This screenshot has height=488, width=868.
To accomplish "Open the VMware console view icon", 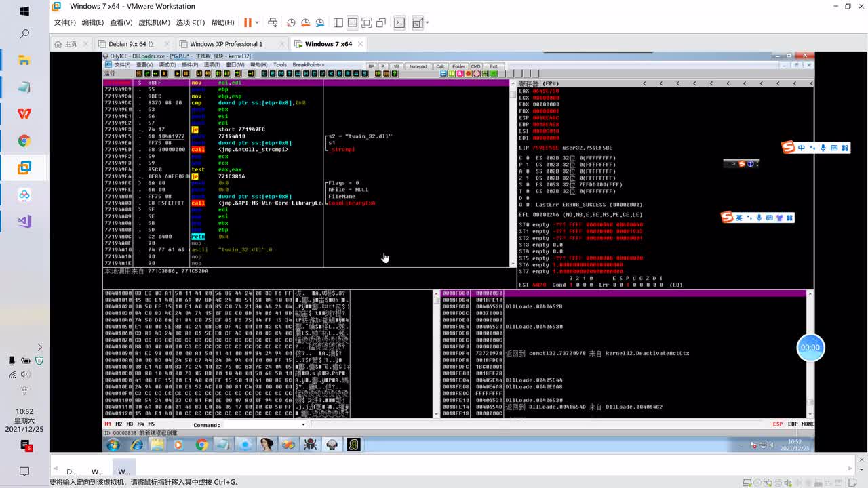I will (x=400, y=22).
